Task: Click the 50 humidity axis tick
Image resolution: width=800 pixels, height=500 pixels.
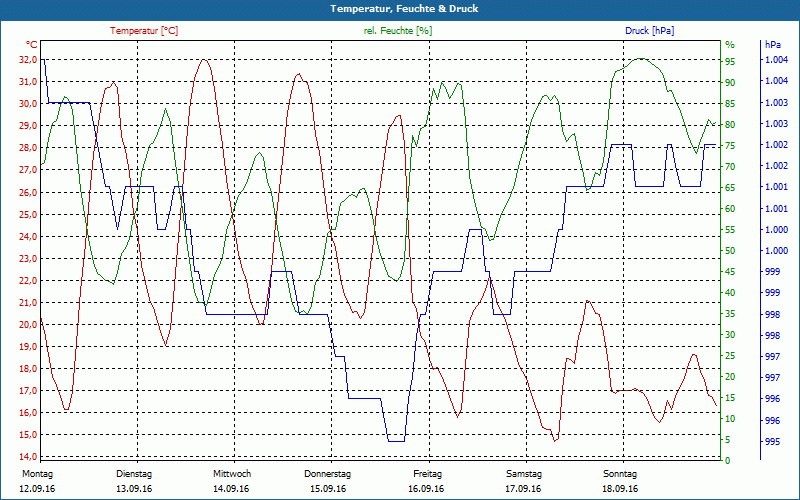Action: [x=730, y=251]
